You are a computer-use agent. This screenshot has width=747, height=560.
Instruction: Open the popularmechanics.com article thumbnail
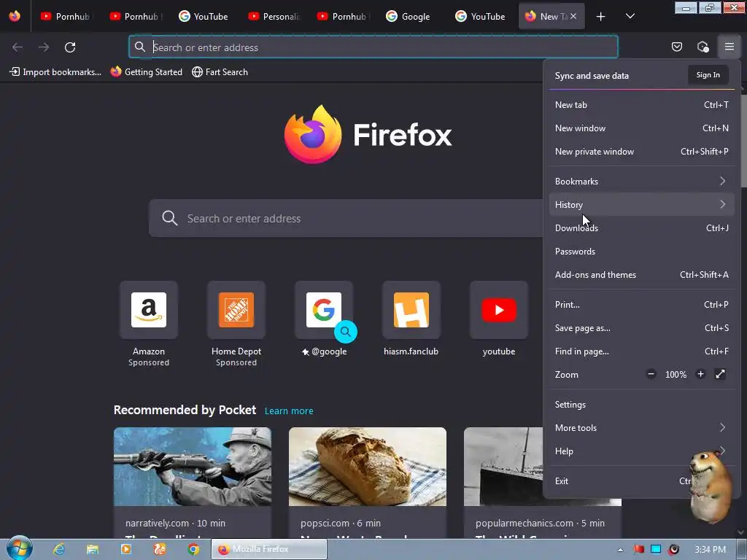(x=503, y=467)
